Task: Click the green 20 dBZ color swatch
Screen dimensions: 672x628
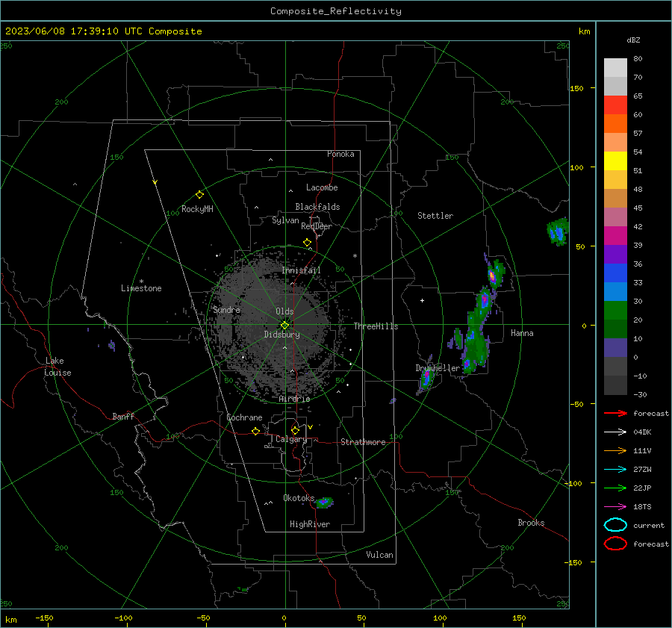Action: point(615,310)
